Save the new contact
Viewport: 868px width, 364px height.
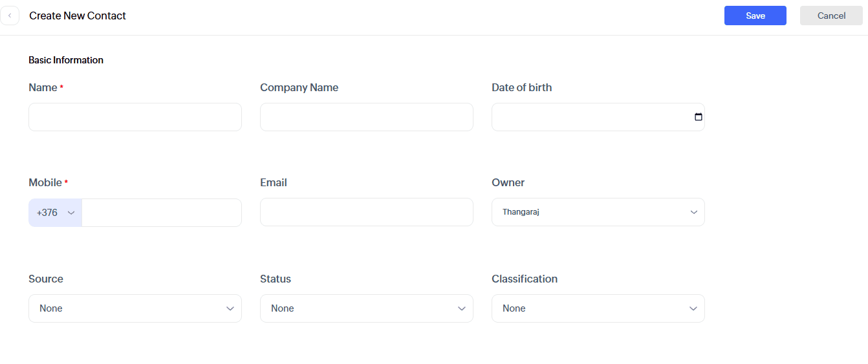click(755, 16)
